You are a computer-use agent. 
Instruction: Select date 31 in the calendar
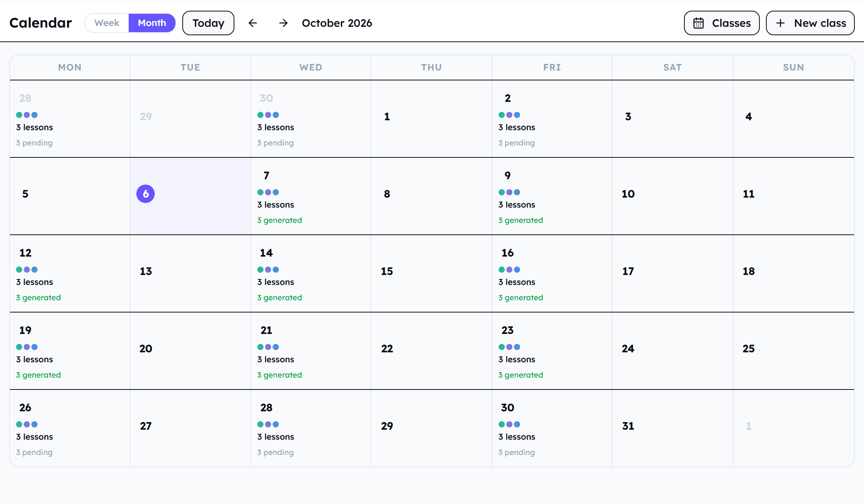[x=628, y=426]
